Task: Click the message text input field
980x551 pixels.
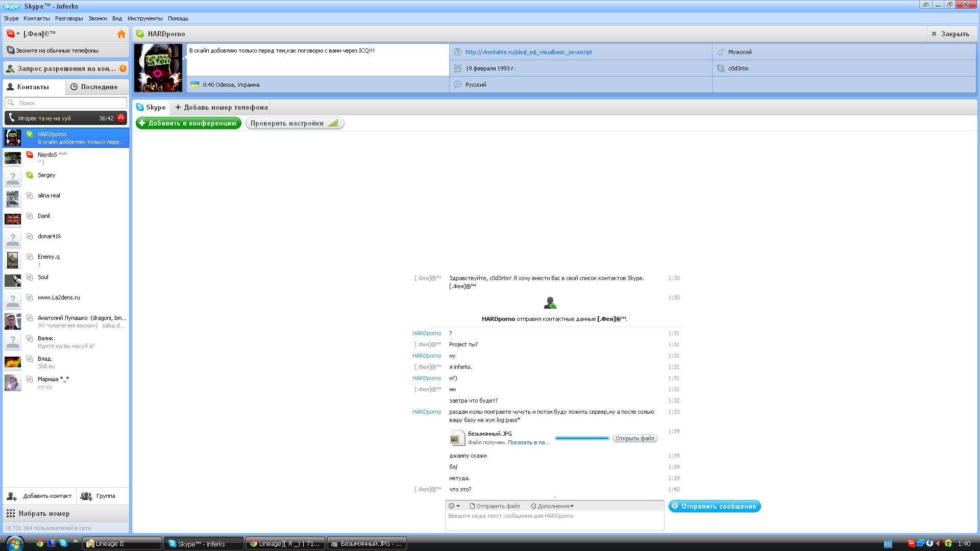Action: [x=554, y=520]
